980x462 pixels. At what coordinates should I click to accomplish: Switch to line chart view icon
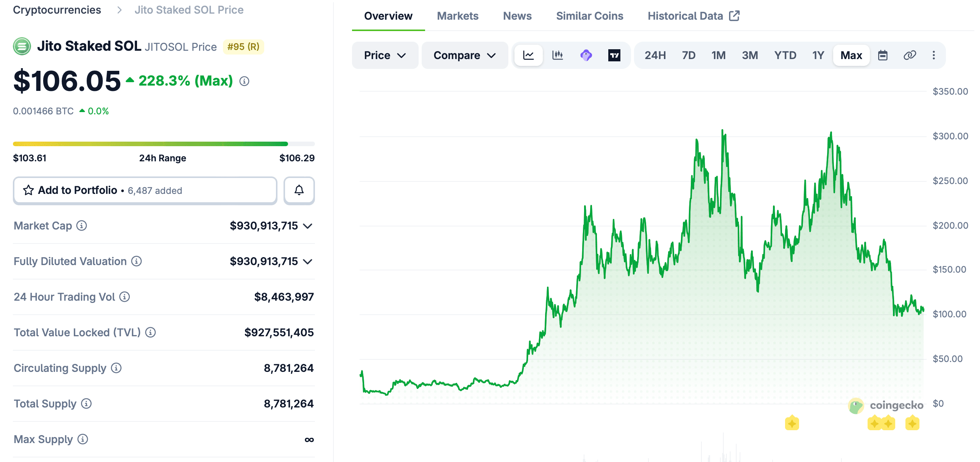[x=528, y=55]
